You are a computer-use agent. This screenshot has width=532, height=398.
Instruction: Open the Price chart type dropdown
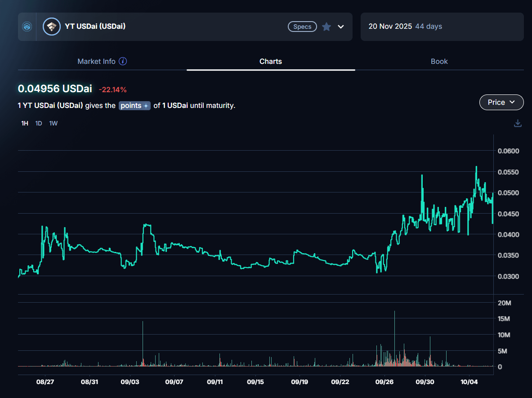coord(501,102)
